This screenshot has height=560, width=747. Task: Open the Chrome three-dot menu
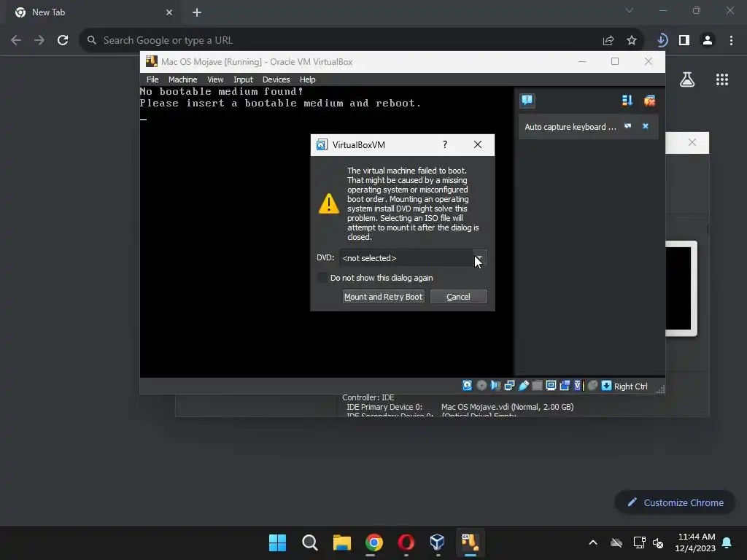(731, 41)
